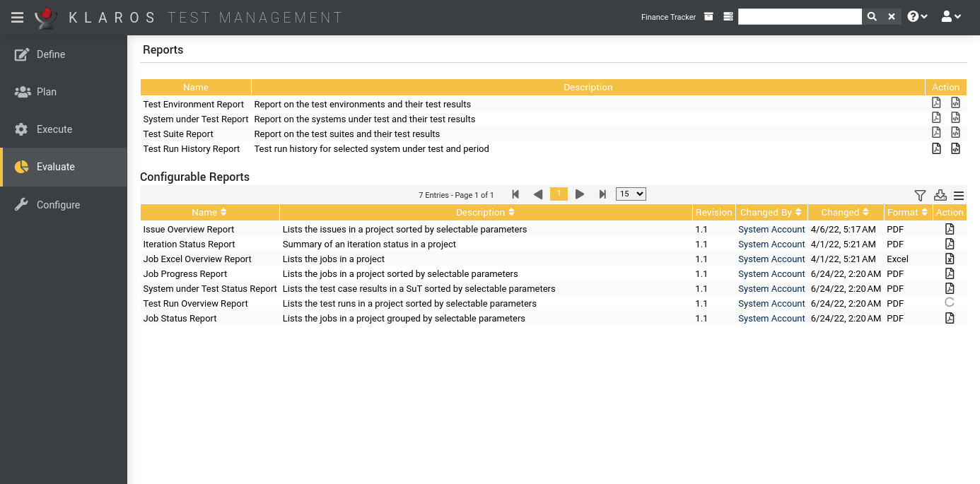Click the server rack icon in top bar
Image resolution: width=980 pixels, height=484 pixels.
pyautogui.click(x=728, y=16)
